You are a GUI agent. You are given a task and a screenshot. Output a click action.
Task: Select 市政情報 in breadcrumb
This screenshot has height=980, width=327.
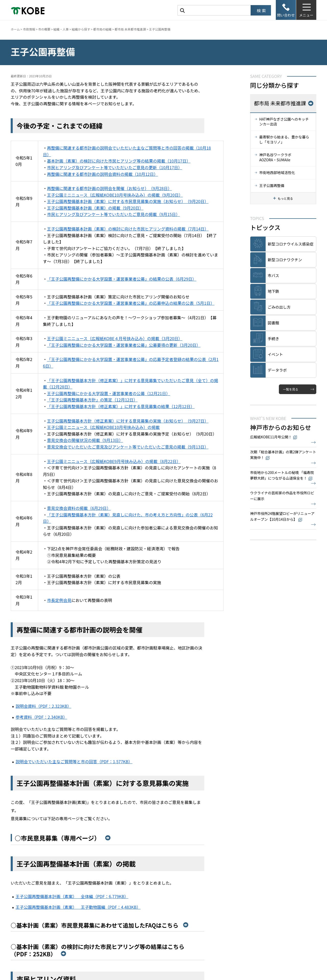click(29, 29)
